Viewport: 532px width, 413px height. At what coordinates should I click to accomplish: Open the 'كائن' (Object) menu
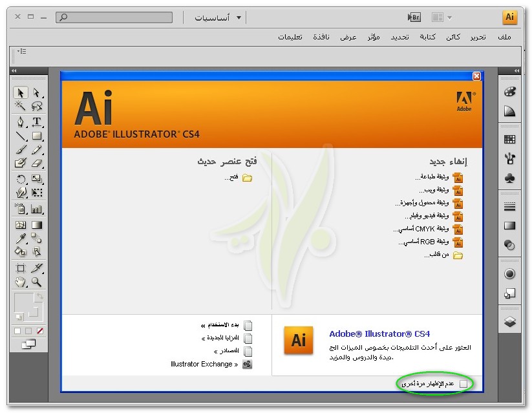[453, 37]
